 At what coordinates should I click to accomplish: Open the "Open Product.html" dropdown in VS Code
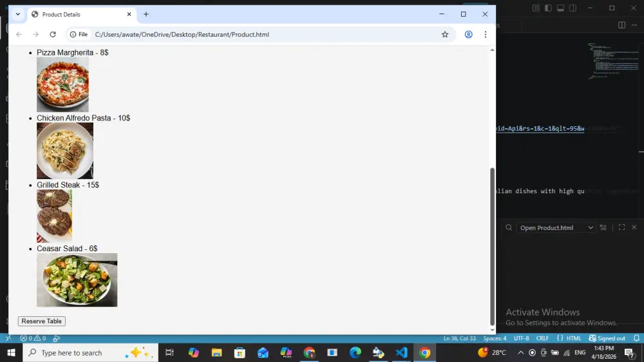[556, 227]
